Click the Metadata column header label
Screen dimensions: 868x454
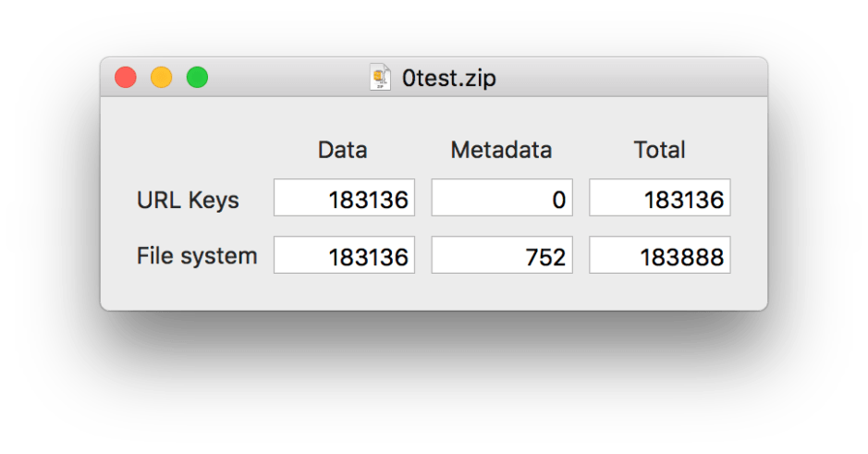click(x=501, y=150)
